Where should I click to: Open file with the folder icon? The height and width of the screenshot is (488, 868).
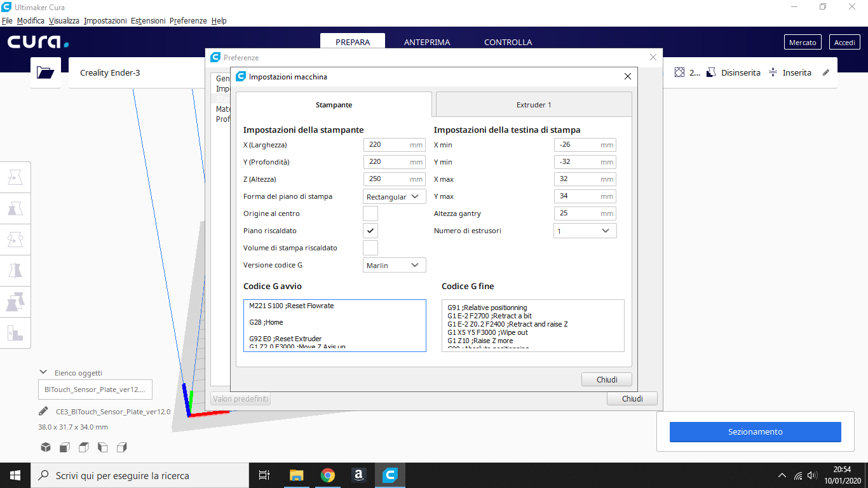point(46,72)
